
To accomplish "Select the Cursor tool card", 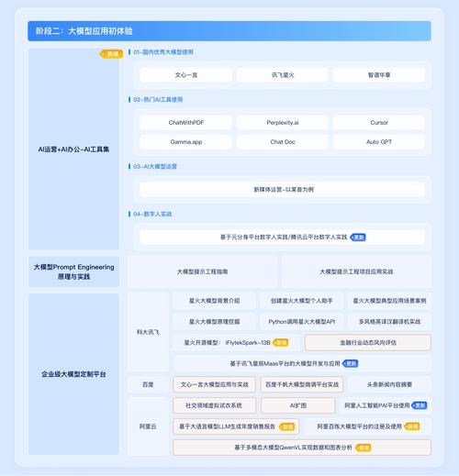I will point(379,123).
